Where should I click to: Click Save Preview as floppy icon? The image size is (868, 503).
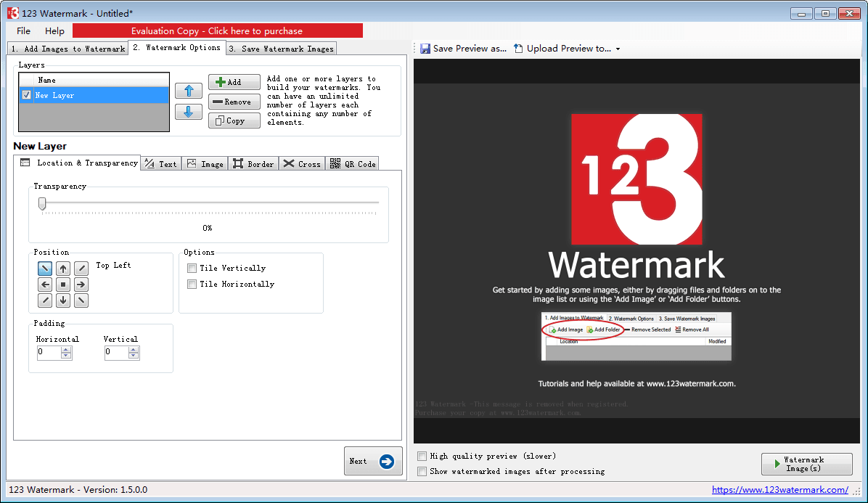click(x=425, y=49)
